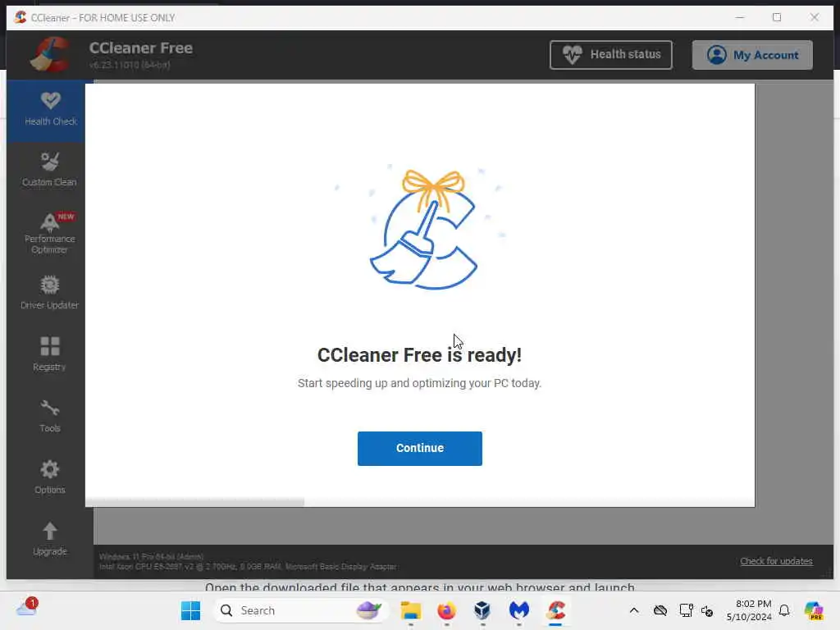Image resolution: width=840 pixels, height=630 pixels.
Task: Click the CCleaner broom illustration
Action: click(x=423, y=230)
